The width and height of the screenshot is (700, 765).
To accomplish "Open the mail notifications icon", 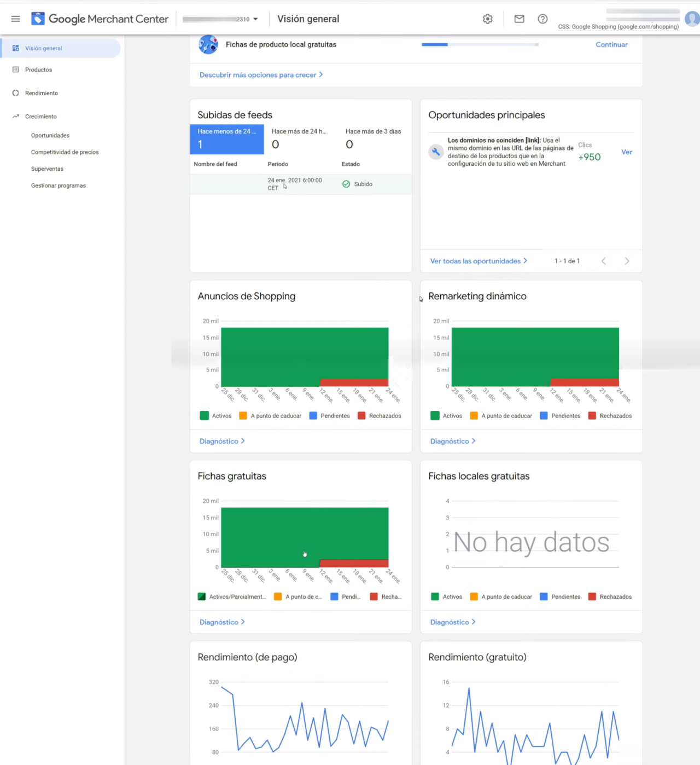I will click(519, 19).
